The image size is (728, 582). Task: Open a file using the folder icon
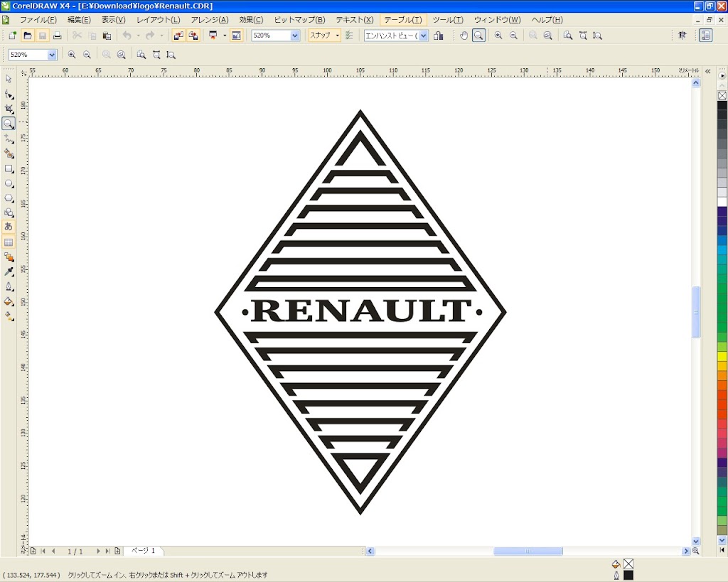click(x=28, y=36)
